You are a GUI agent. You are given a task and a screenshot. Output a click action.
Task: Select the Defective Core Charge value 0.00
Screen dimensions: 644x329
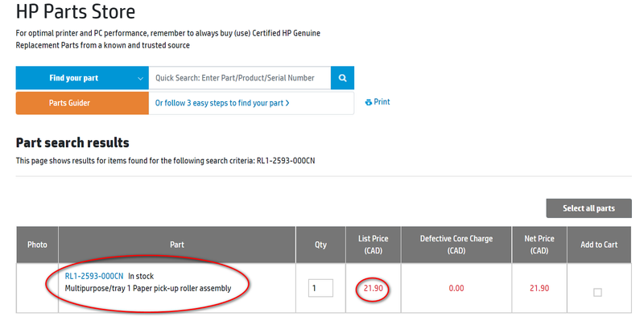[456, 289]
